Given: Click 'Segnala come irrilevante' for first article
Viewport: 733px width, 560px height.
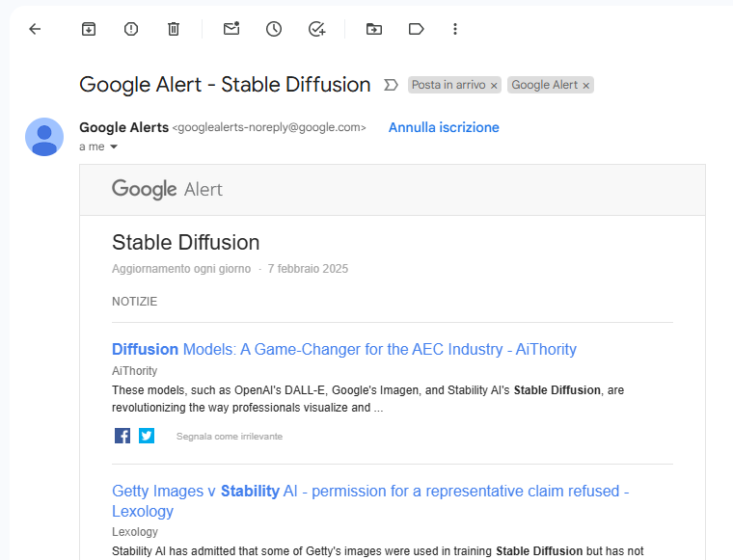Looking at the screenshot, I should point(230,437).
